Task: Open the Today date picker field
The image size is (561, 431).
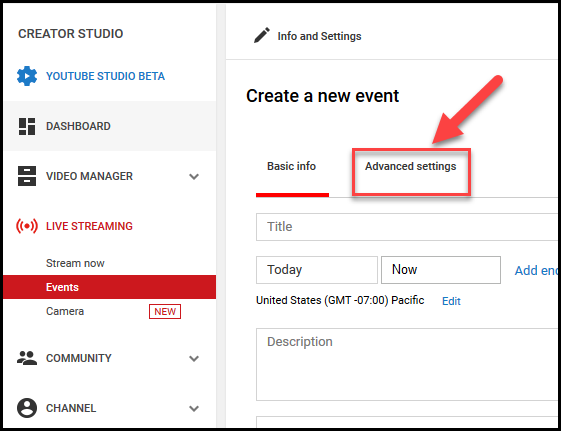Action: click(317, 270)
